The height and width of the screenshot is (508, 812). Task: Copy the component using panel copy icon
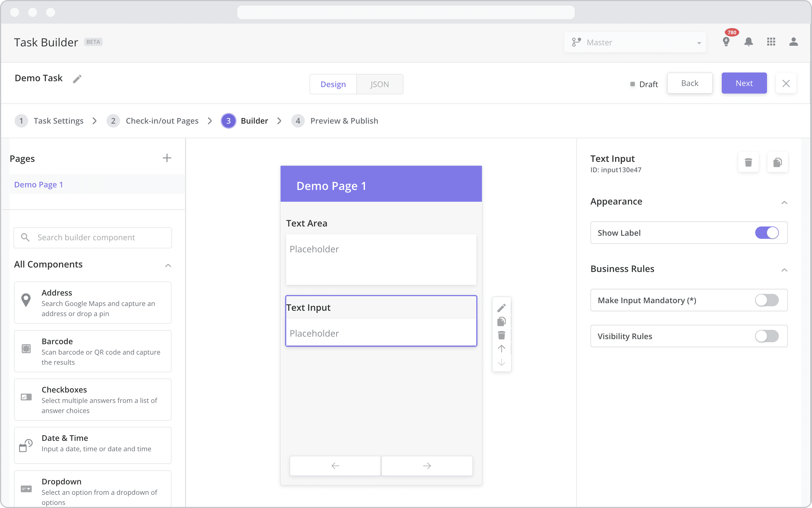[778, 162]
